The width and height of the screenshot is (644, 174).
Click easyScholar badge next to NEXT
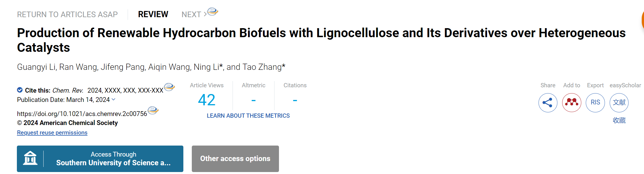[213, 12]
